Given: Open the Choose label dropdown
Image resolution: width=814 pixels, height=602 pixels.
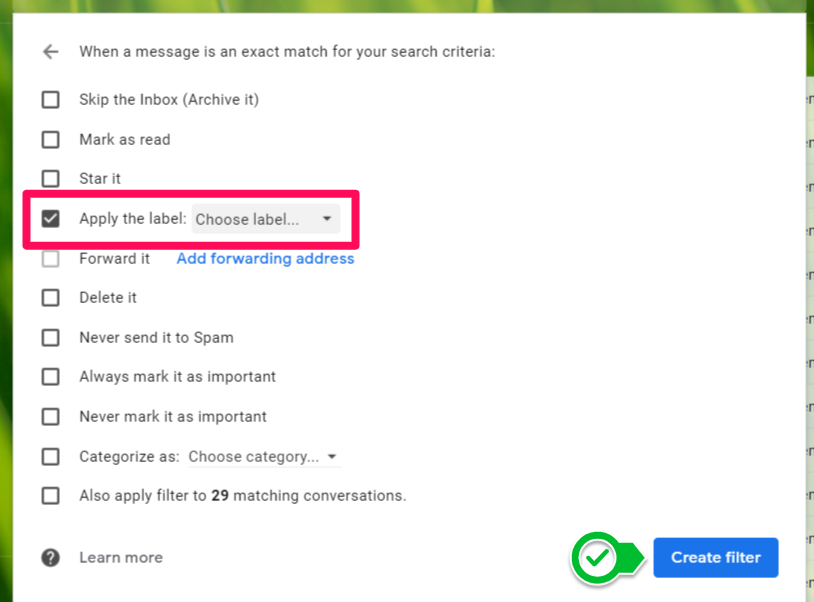Looking at the screenshot, I should [265, 219].
